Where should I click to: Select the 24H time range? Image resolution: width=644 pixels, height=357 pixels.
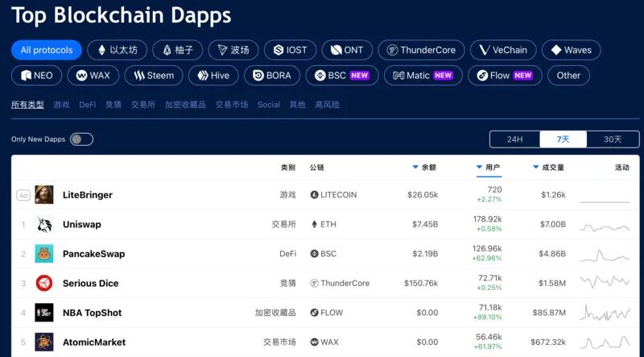click(514, 139)
